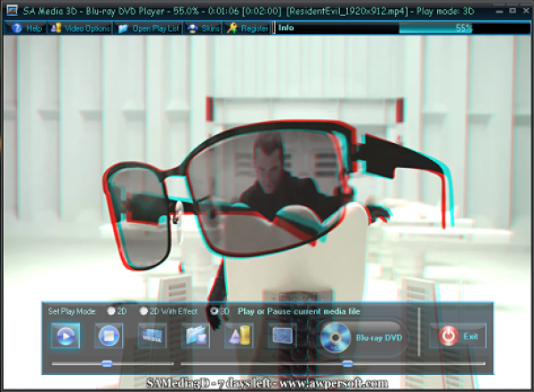Close the SA Media 3D window

click(526, 11)
